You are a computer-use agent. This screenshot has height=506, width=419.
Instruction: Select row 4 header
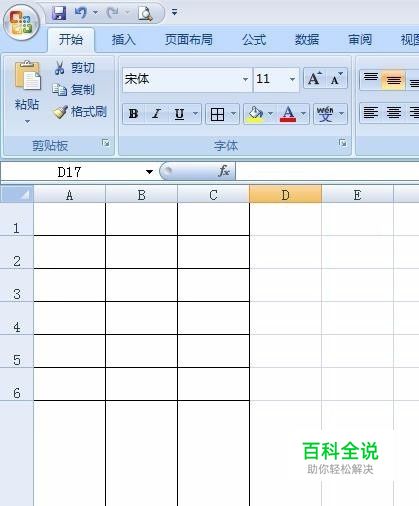[17, 318]
